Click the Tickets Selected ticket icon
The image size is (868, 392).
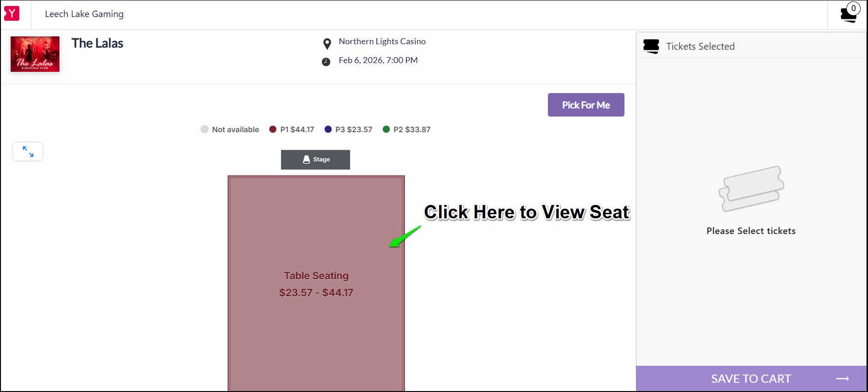tap(651, 46)
